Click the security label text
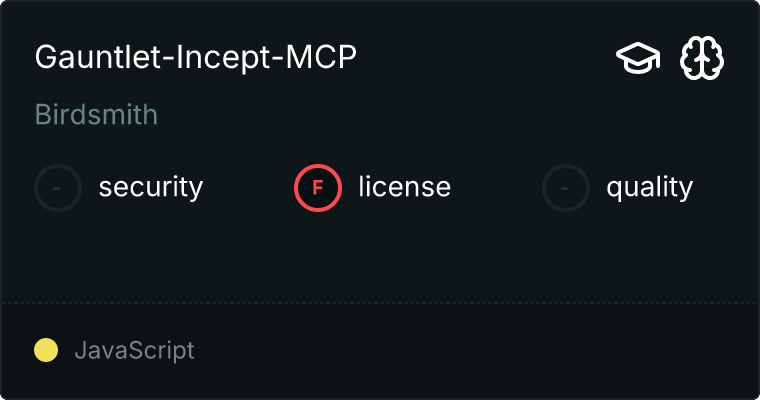Viewport: 760px width, 400px height. click(x=151, y=188)
